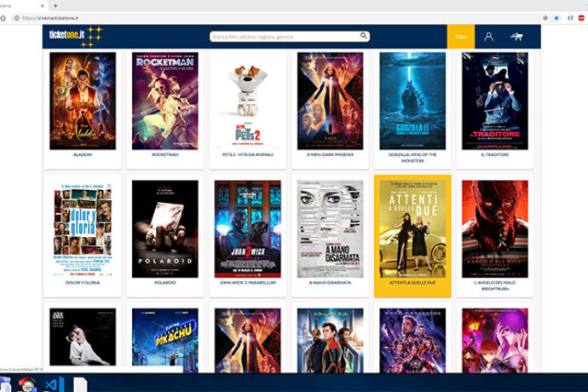Open the Pets 2 movie poster
Viewport: 588px width, 392px height.
point(247,101)
